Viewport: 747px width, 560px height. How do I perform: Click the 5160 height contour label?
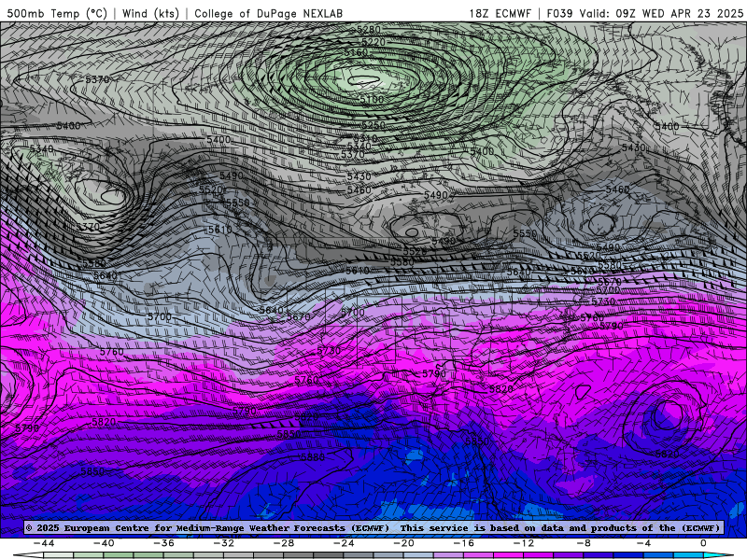pos(356,52)
